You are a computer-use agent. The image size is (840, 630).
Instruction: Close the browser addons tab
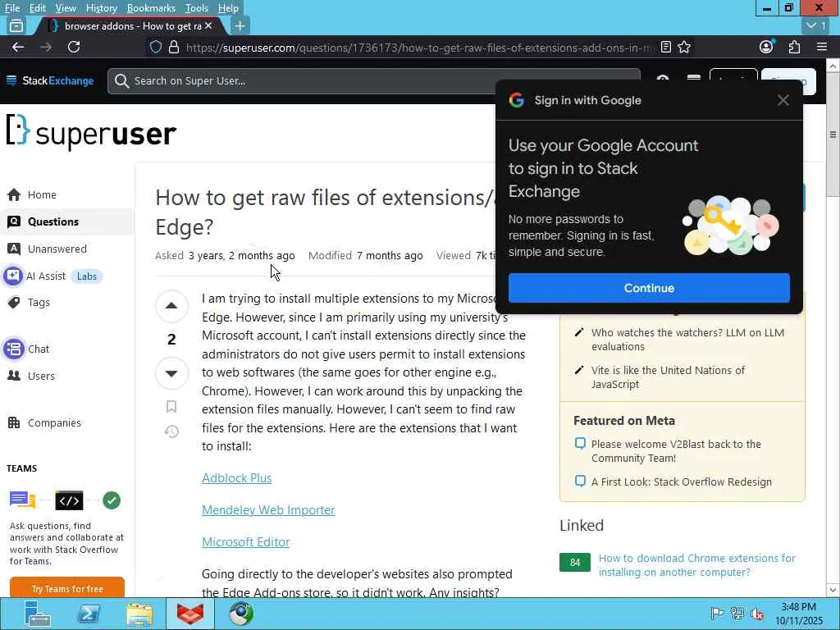(x=208, y=25)
